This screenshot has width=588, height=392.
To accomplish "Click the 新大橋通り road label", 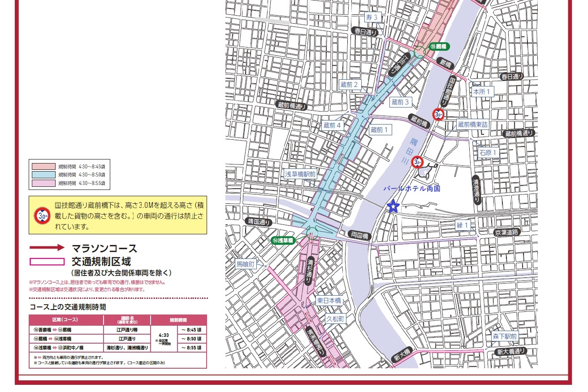I will 511,352.
